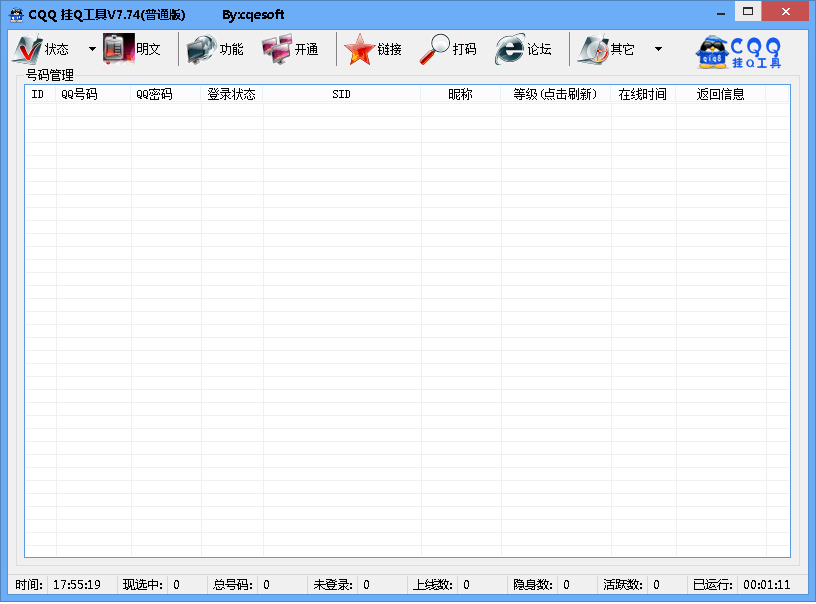Click the 其它 toolbar icon
The width and height of the screenshot is (816, 604).
click(x=593, y=49)
